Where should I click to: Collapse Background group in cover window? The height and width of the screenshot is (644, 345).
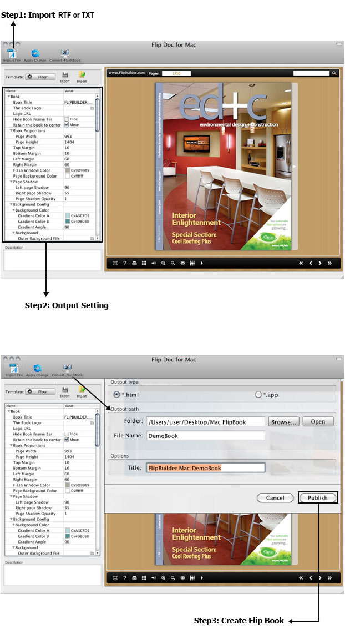[13, 233]
